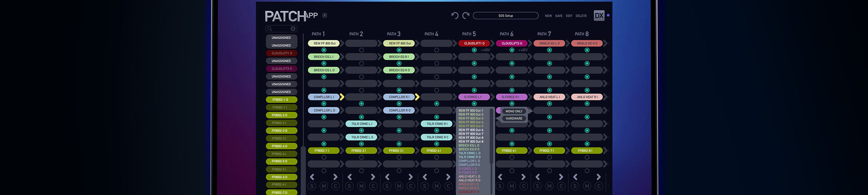The width and height of the screenshot is (868, 195).
Task: Click the DX logo button
Action: (x=599, y=15)
